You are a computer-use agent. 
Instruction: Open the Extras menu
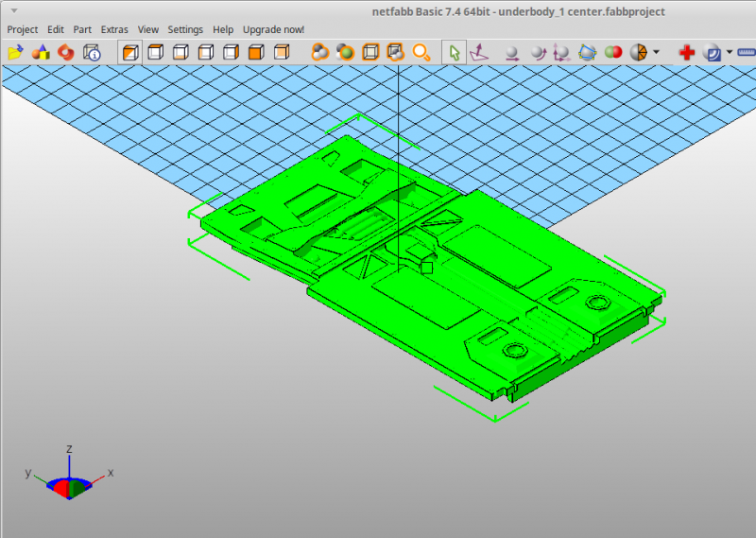point(114,29)
